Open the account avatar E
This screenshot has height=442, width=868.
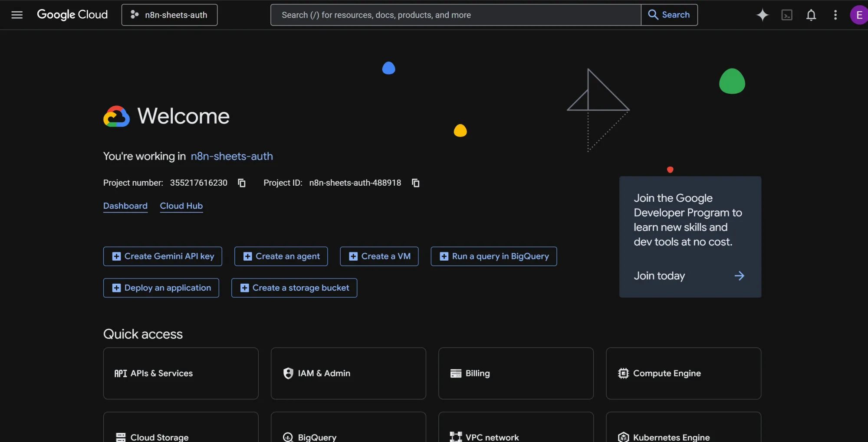pyautogui.click(x=859, y=15)
